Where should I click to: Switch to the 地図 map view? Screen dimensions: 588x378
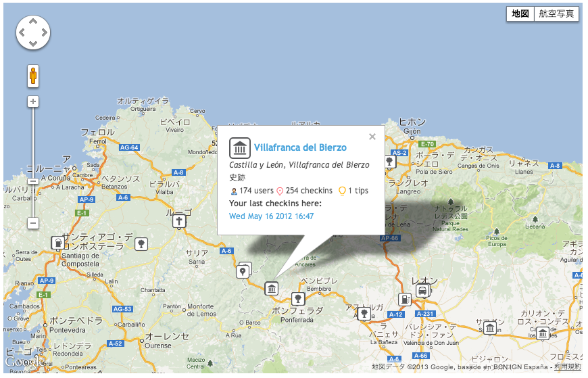coord(520,14)
